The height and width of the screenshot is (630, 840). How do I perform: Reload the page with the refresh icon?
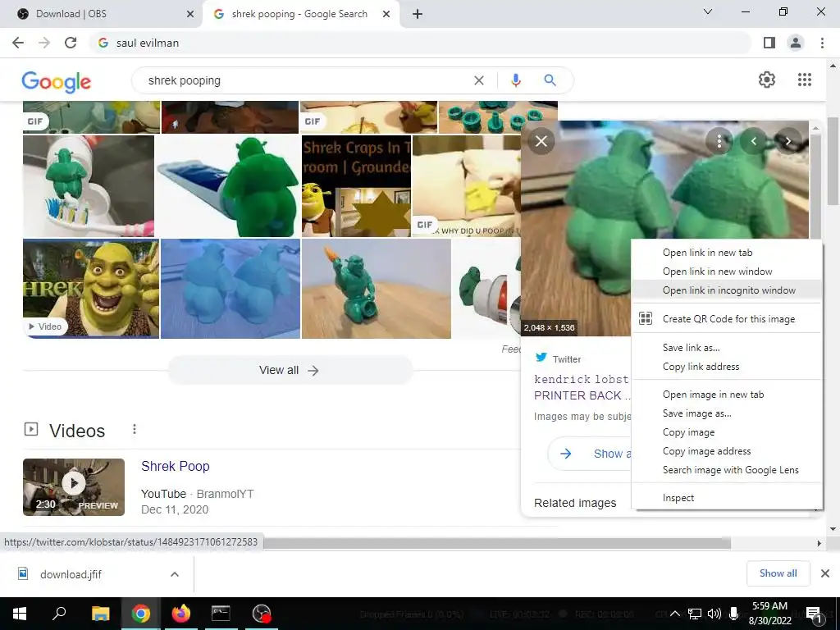pos(71,43)
